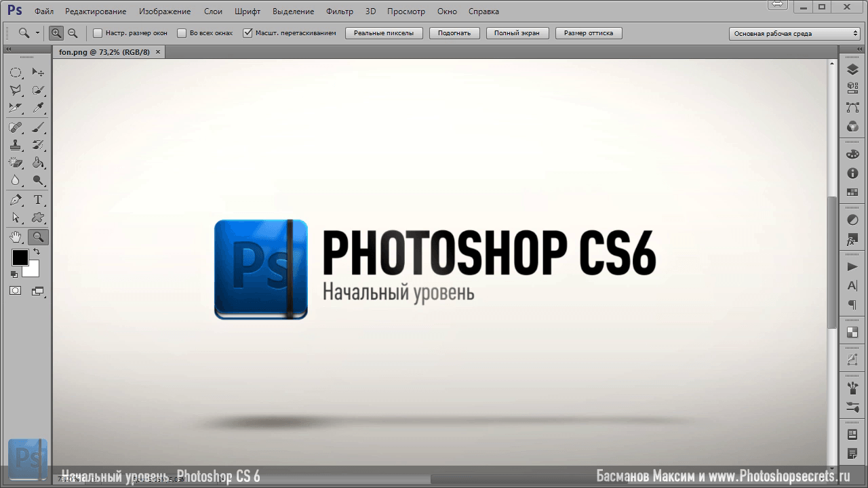Enable zoom out mode in options bar

point(72,33)
